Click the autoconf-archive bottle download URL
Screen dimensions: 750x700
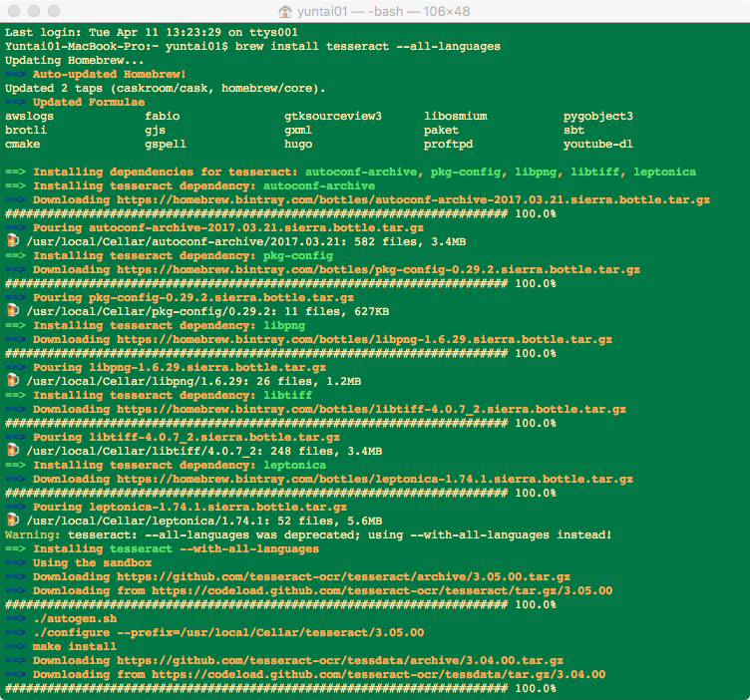413,199
